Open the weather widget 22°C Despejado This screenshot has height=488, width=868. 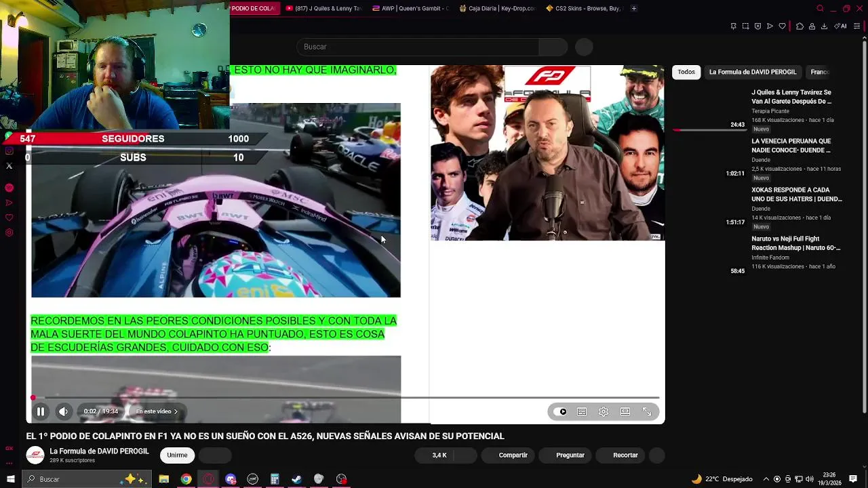pos(722,479)
